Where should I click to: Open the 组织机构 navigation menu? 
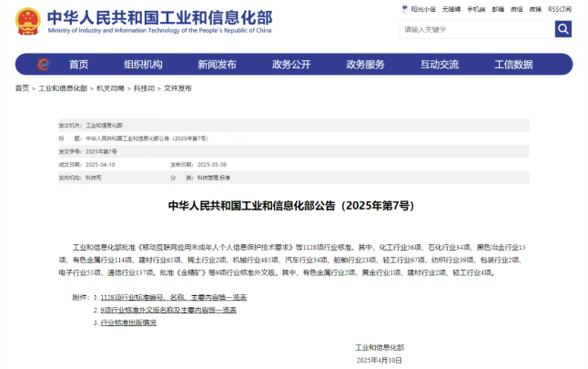(x=143, y=64)
